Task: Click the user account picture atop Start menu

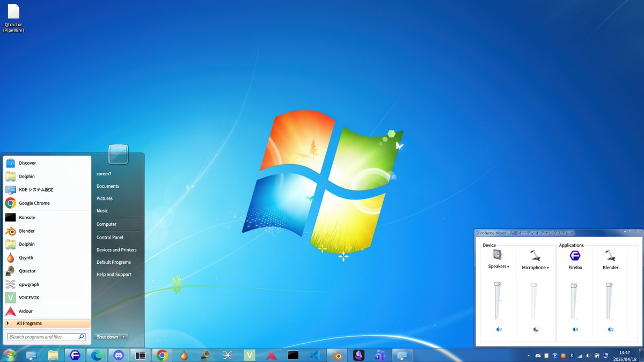Action: [118, 154]
